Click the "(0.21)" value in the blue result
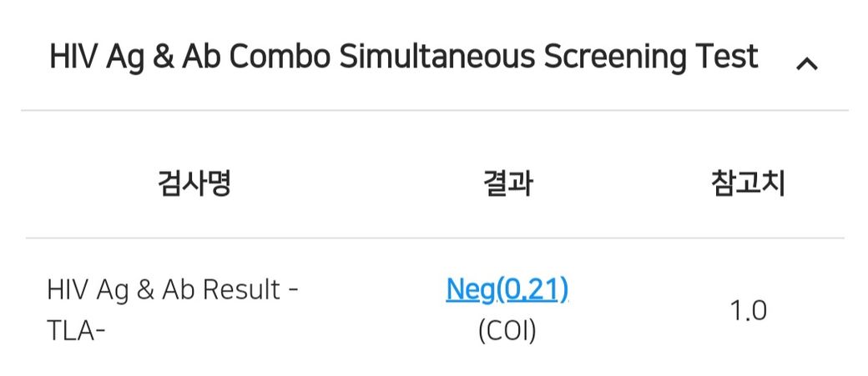This screenshot has height=376, width=868. (x=533, y=288)
